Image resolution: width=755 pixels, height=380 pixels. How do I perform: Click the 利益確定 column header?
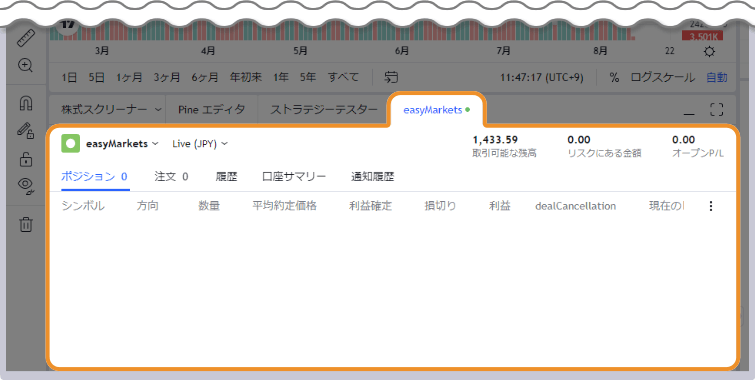point(370,206)
